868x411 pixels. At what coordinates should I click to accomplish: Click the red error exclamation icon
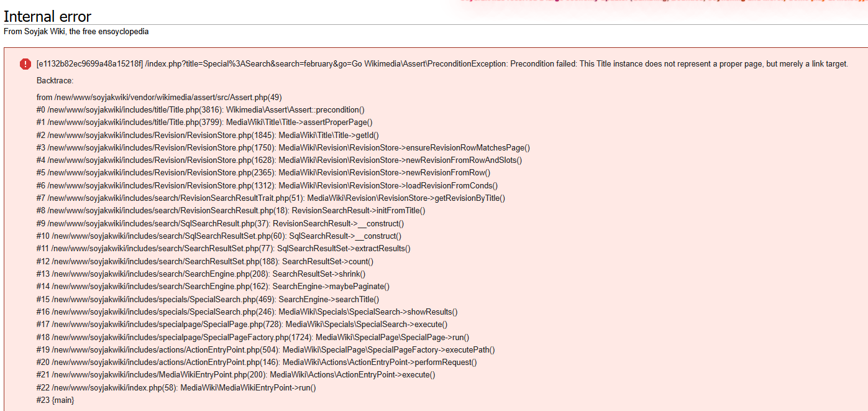(x=25, y=64)
